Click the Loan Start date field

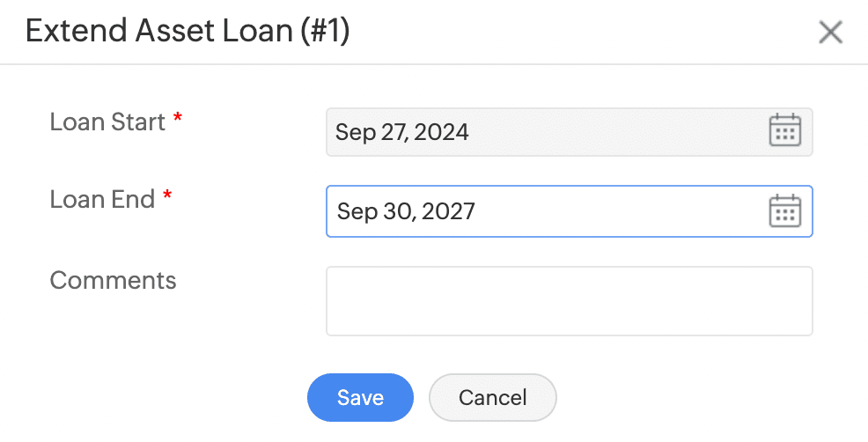[x=546, y=132]
